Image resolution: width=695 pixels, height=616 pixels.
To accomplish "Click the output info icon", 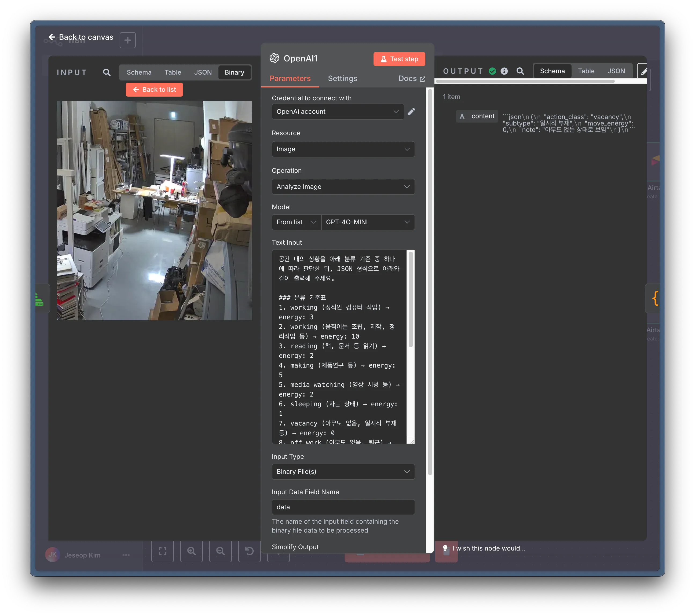I will pos(504,71).
